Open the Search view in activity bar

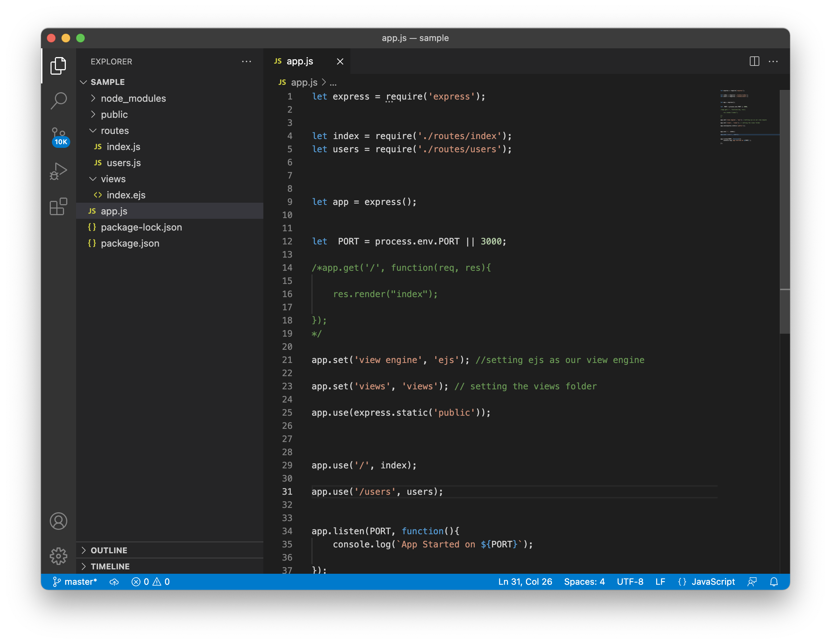[59, 101]
